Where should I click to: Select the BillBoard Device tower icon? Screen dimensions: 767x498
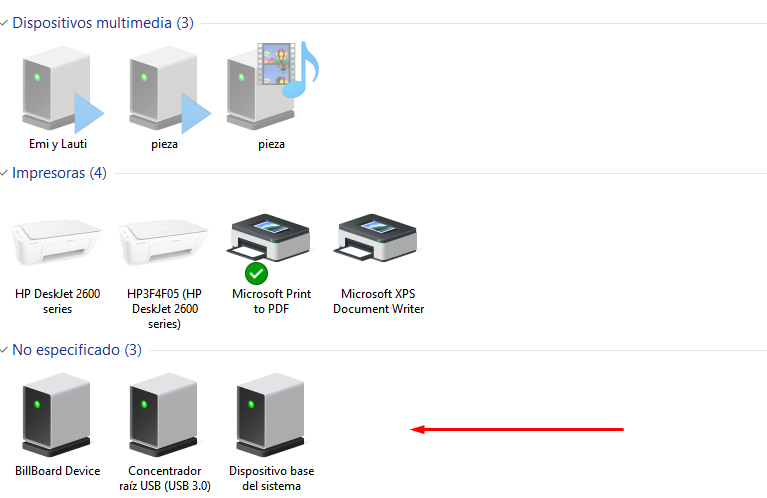click(56, 414)
